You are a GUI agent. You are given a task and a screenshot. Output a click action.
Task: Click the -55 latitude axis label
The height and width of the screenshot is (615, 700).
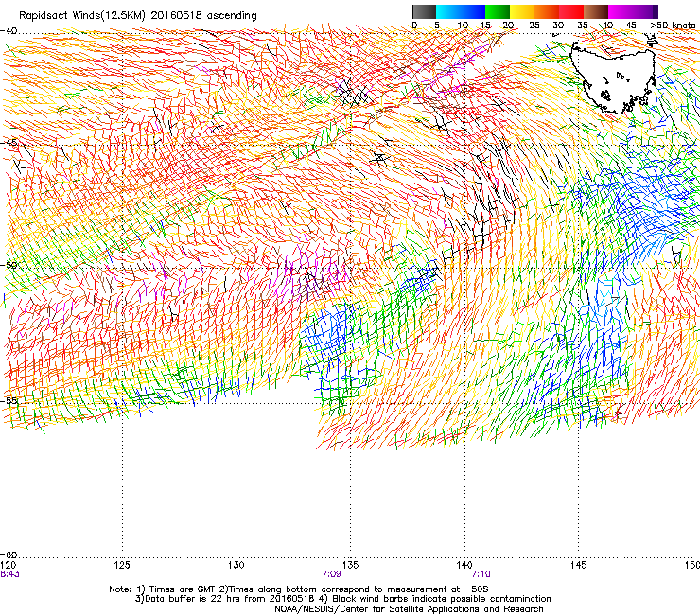click(x=9, y=400)
